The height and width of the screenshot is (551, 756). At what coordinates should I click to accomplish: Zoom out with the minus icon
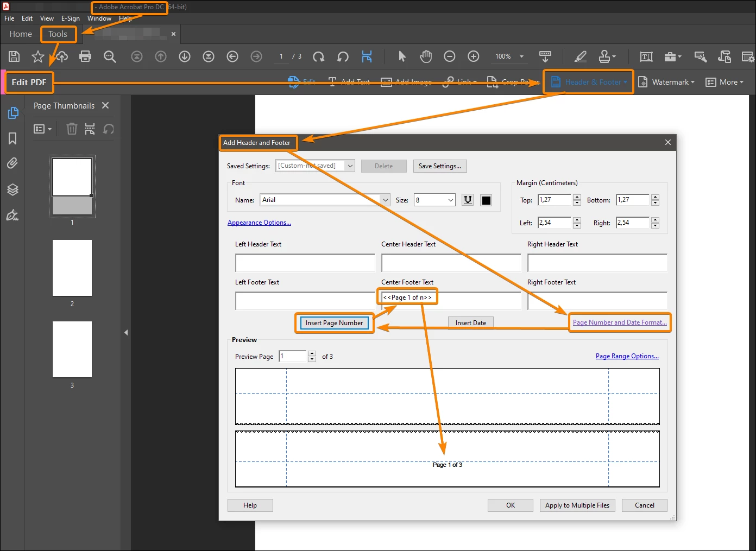coord(450,56)
